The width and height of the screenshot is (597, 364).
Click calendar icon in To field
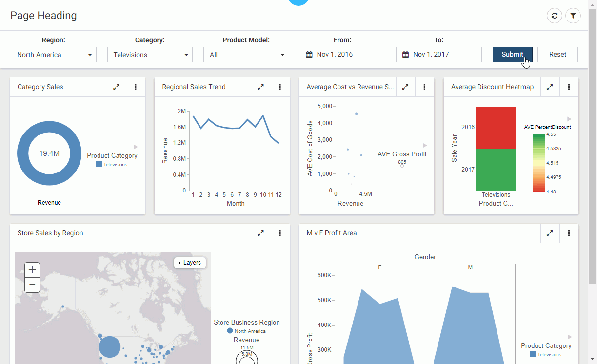405,55
